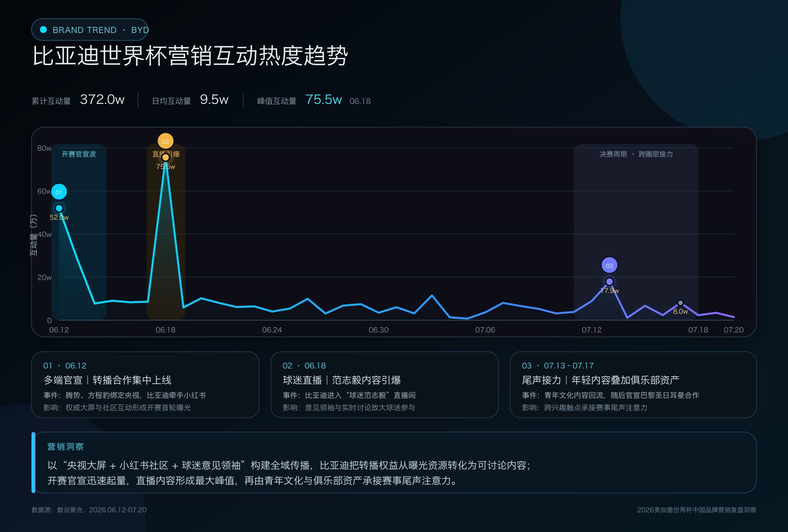Select the 75.5w peak data point

coord(165,158)
